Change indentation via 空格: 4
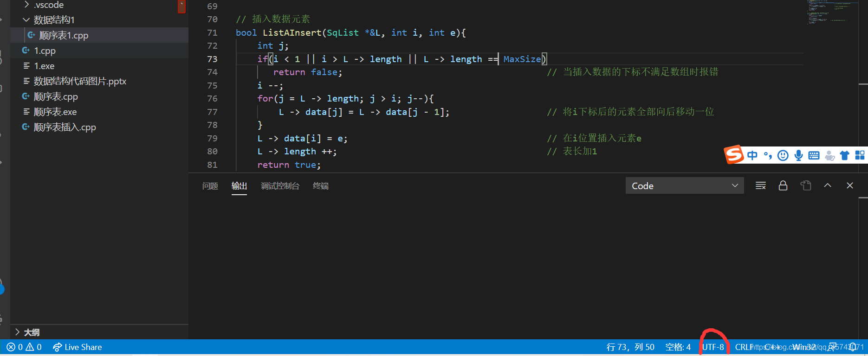This screenshot has height=356, width=868. coord(678,347)
